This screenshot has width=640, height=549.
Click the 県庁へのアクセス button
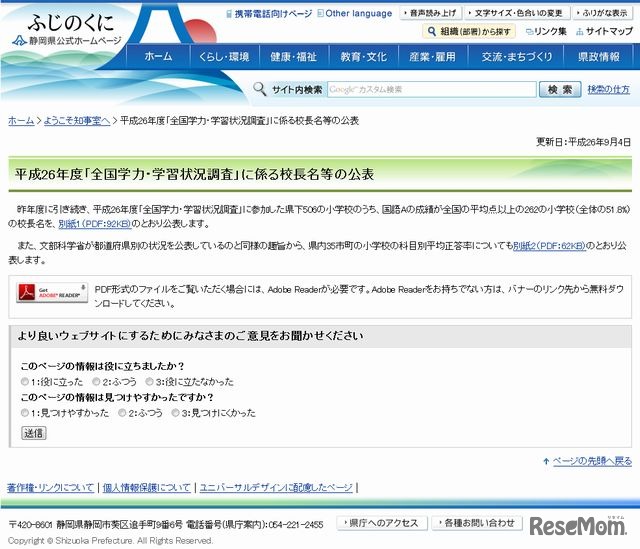click(x=382, y=523)
